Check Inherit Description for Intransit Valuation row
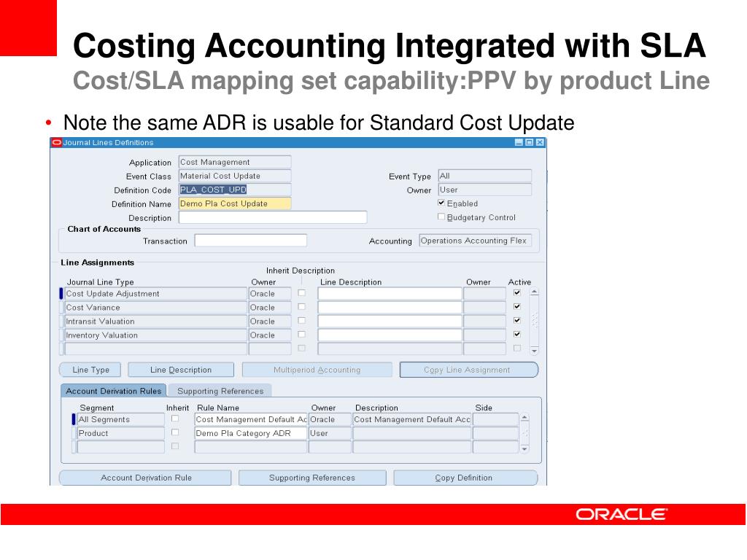Screen dimensions: 747x560 (301, 321)
